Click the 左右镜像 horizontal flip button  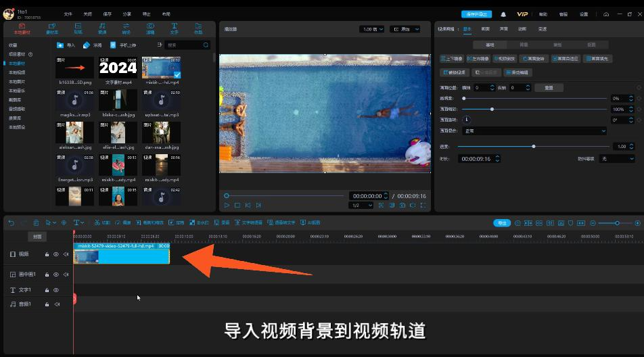478,59
